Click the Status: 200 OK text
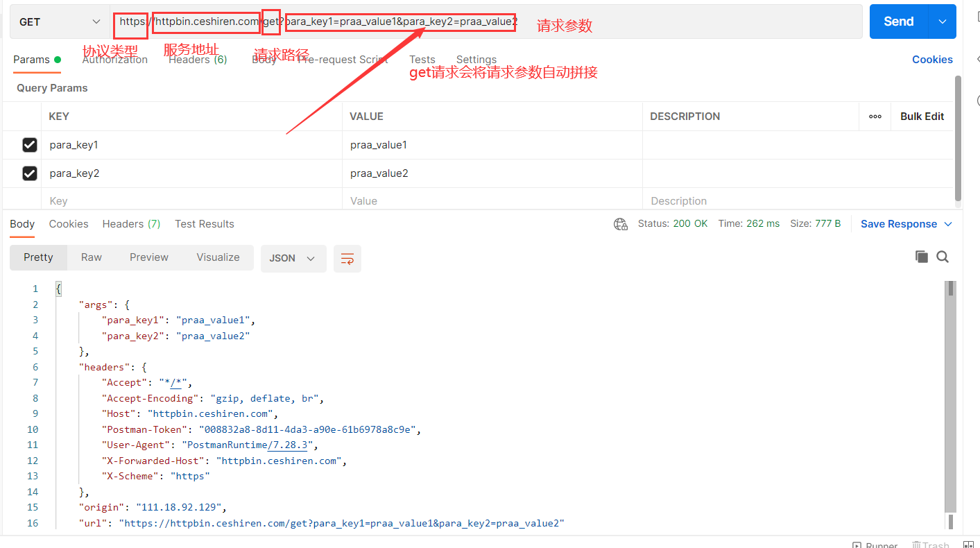 [x=673, y=224]
